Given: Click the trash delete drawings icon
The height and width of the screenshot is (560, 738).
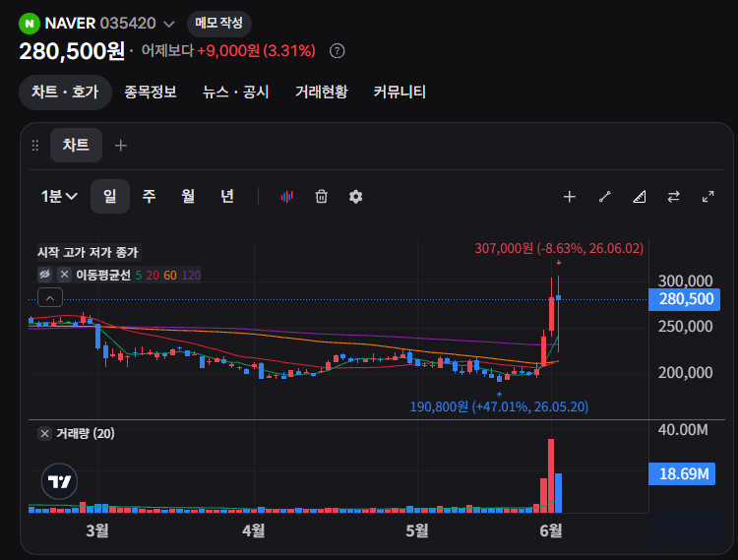Looking at the screenshot, I should (x=322, y=196).
